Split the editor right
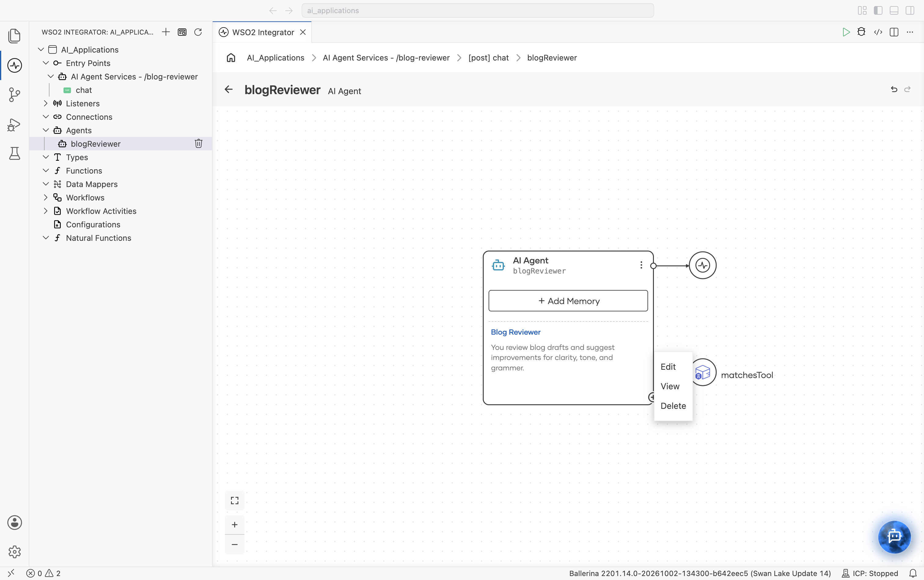This screenshot has width=924, height=580. [894, 32]
